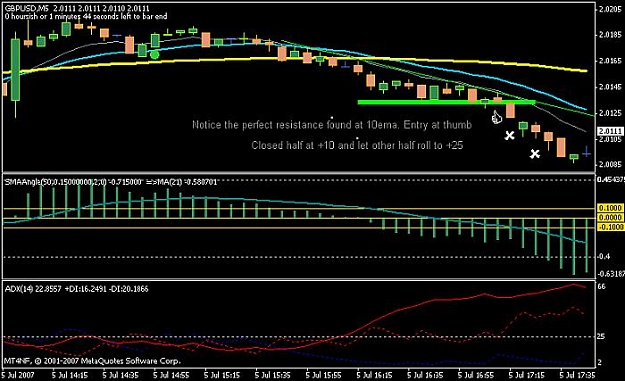Screen dimensions: 625x381
Task: Click the SMAAngle indicator label
Action: click(x=111, y=182)
